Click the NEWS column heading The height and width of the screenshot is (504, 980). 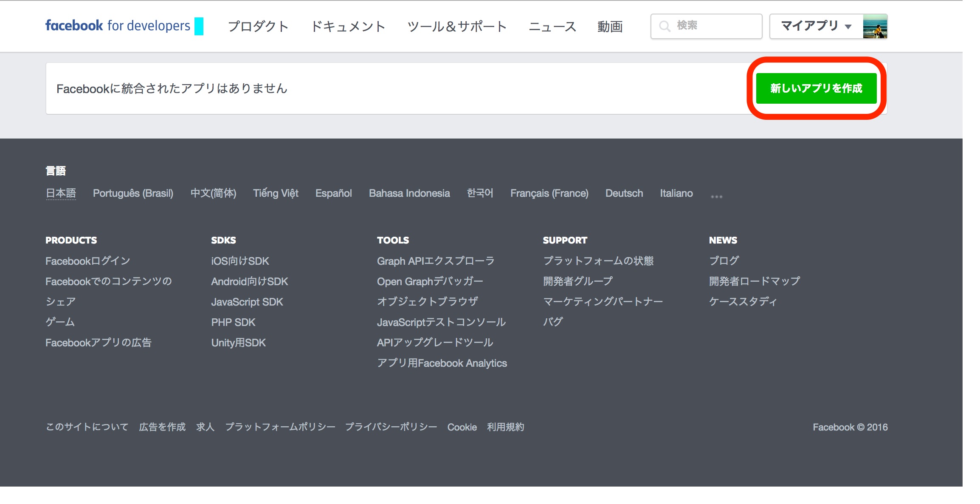723,240
